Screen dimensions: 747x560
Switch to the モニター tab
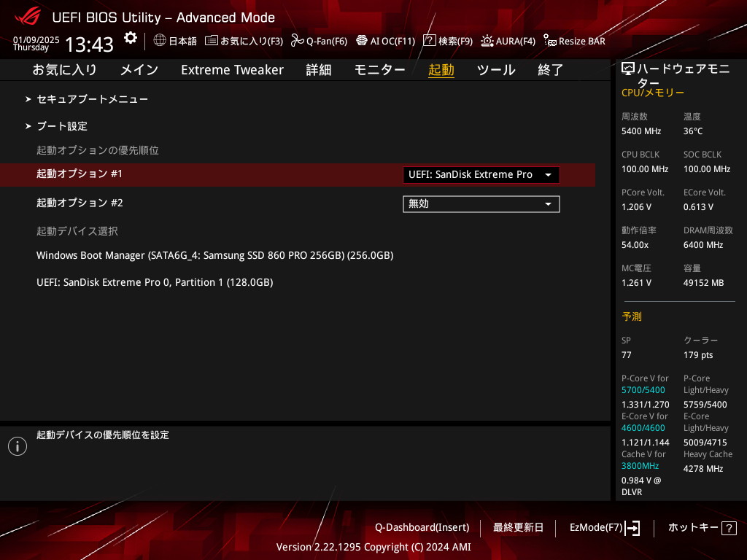379,70
